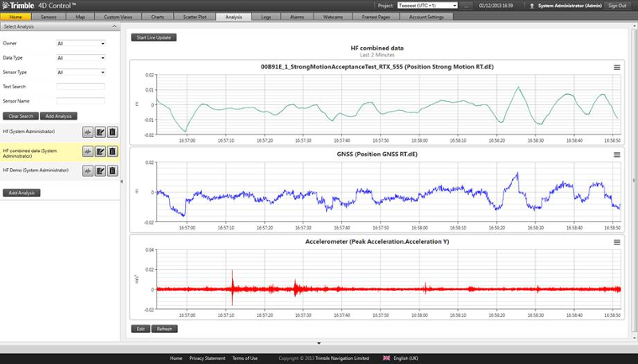Click the System Administrator (Admin) username
Viewport: 638px width, 364px height.
pos(569,6)
